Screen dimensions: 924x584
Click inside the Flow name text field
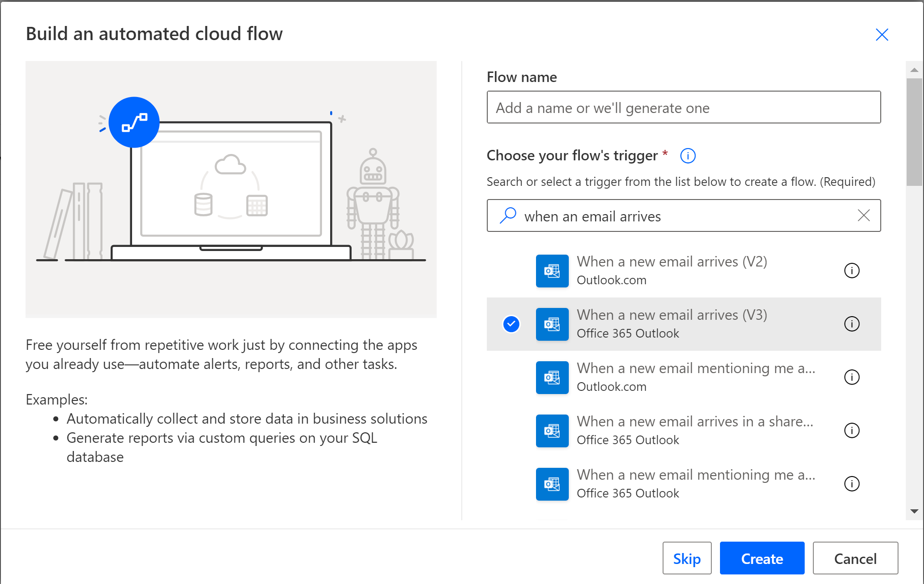684,108
